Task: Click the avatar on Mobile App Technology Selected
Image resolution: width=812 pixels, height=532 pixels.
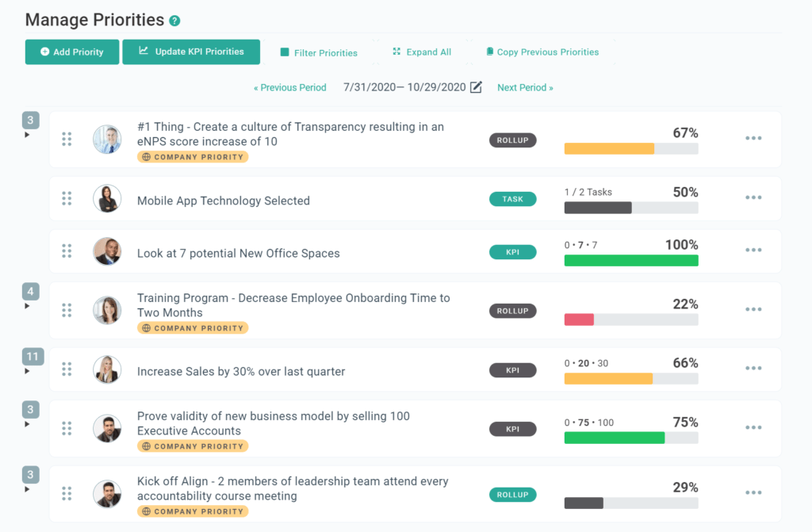Action: pos(107,198)
